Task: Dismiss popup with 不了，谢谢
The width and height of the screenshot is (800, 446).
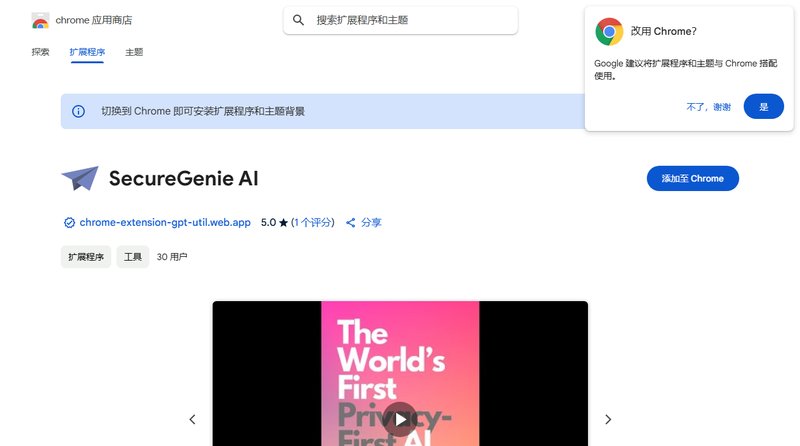Action: (709, 107)
